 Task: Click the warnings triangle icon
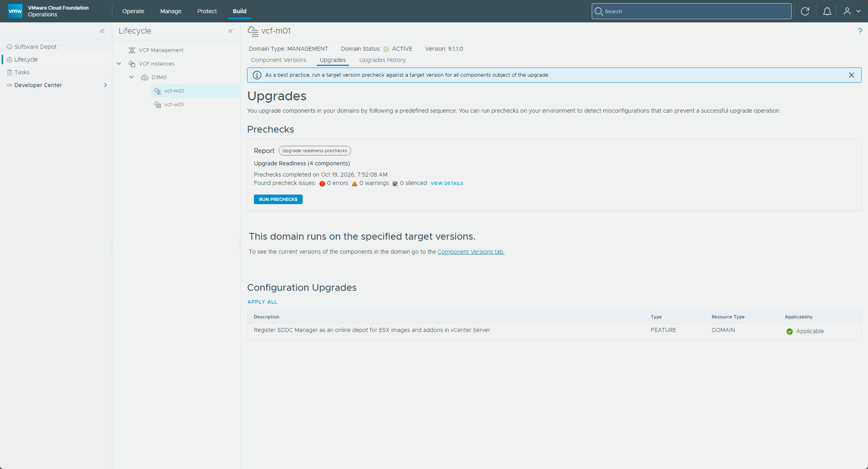pyautogui.click(x=354, y=183)
